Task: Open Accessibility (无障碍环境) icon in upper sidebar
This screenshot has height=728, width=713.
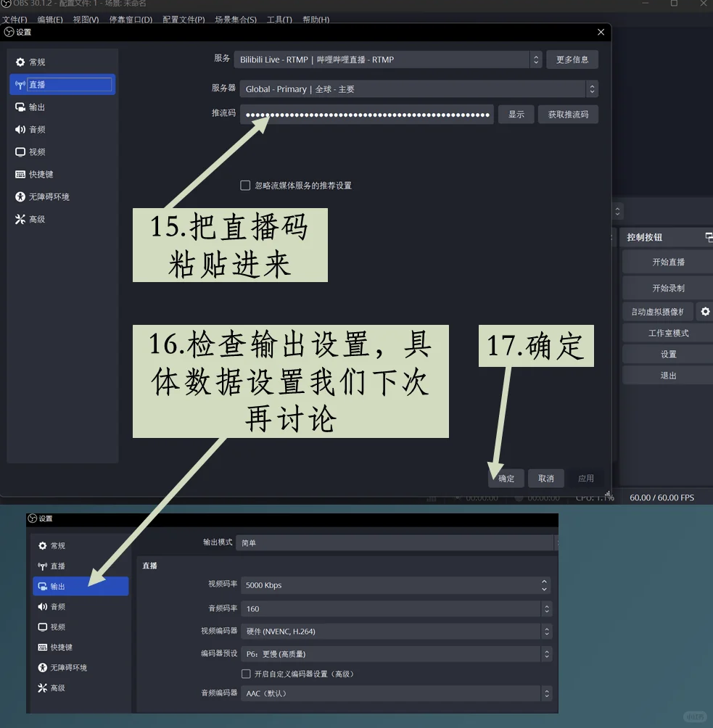Action: (x=20, y=197)
